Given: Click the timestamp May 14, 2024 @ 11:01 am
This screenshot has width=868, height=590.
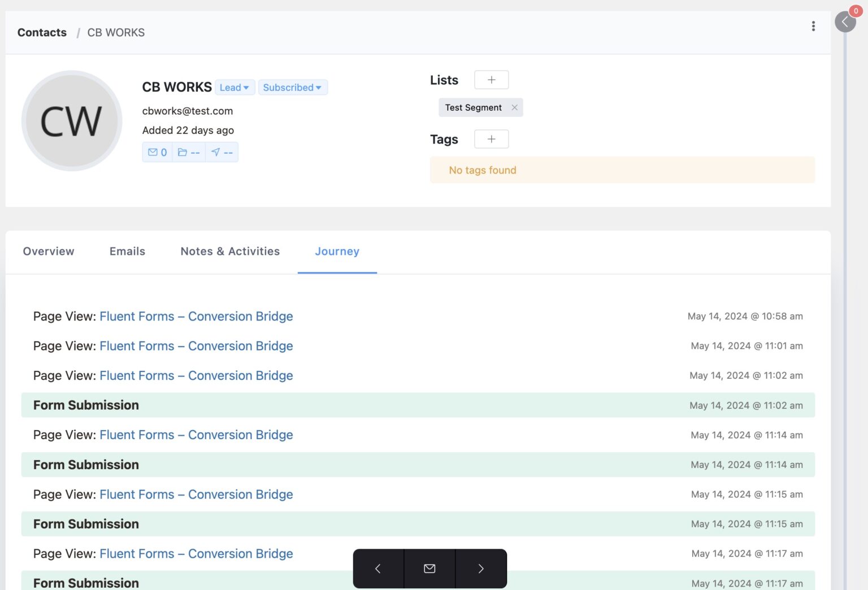Looking at the screenshot, I should (747, 346).
